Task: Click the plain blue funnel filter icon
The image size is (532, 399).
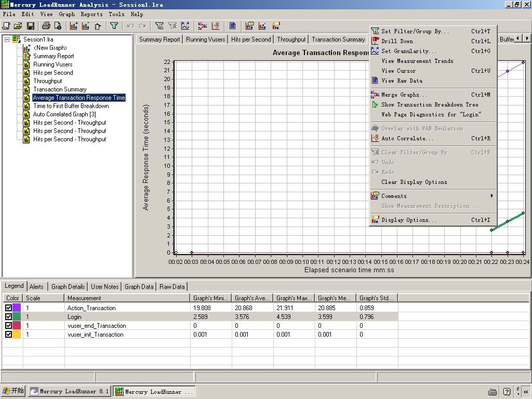Action: click(114, 26)
